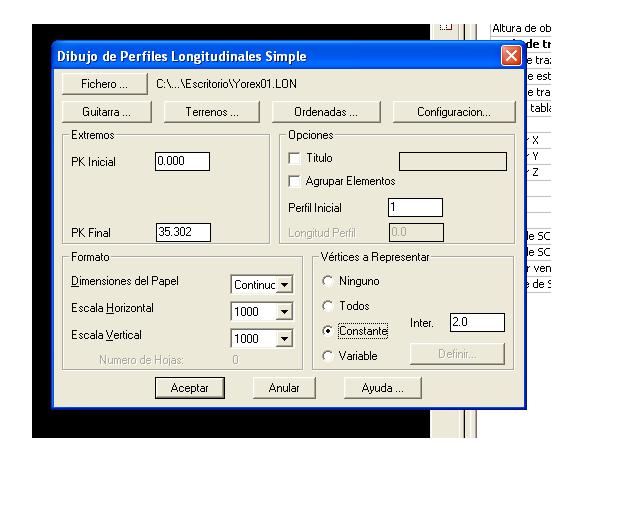Open the Terrenos settings
Image resolution: width=640 pixels, height=512 pixels.
tap(211, 112)
